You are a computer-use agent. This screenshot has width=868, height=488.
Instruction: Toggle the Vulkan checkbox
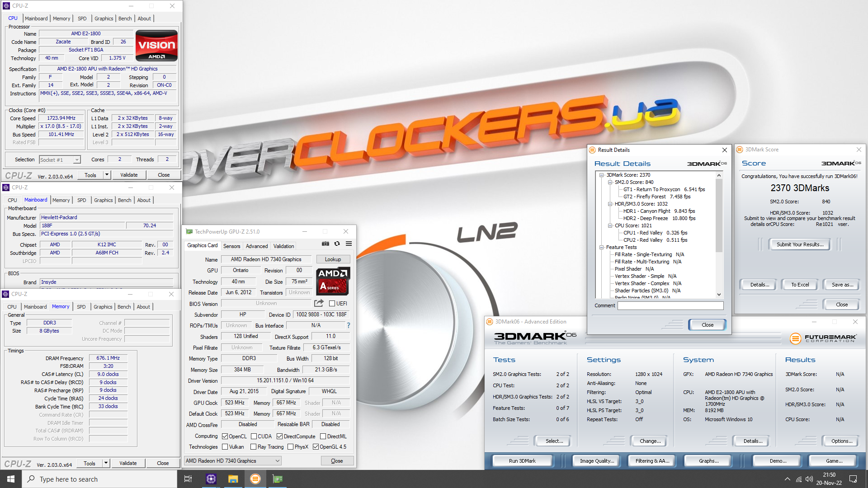coord(225,447)
